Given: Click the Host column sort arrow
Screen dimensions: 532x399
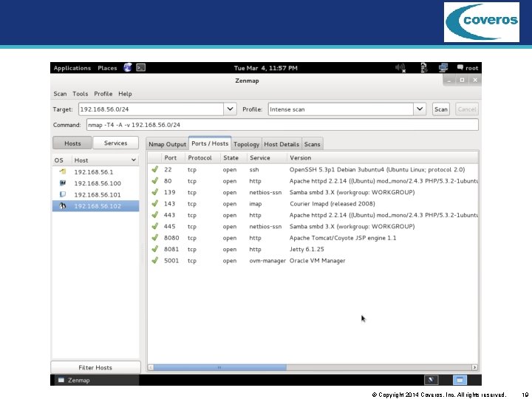Looking at the screenshot, I should (134, 160).
